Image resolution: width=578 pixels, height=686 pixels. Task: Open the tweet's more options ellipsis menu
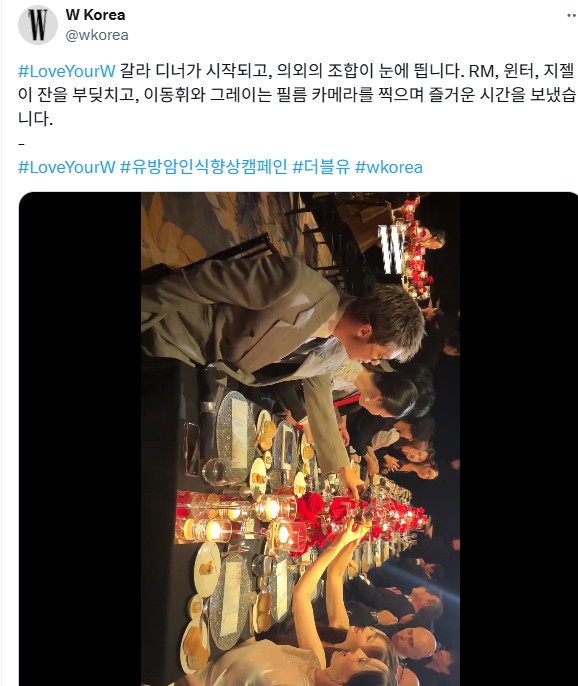point(572,16)
